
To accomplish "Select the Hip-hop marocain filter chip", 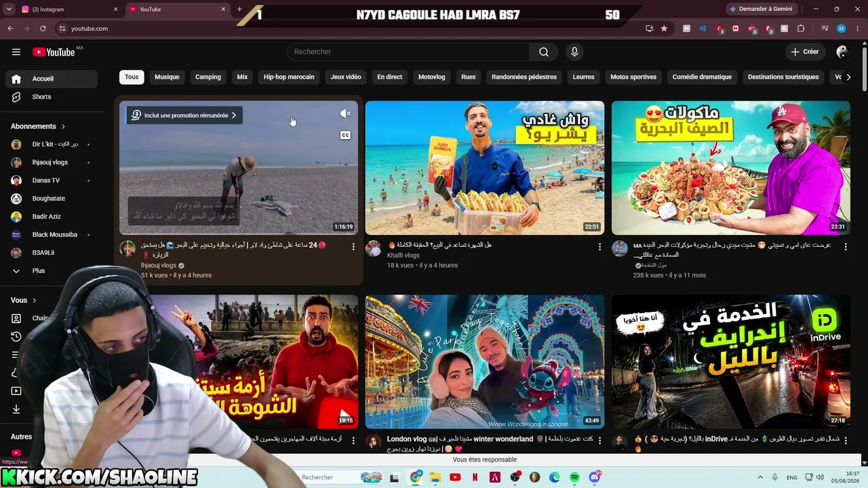I will [289, 77].
